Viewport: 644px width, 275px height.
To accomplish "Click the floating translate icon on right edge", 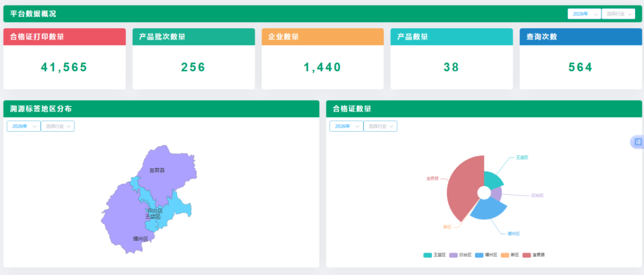I will tap(638, 142).
